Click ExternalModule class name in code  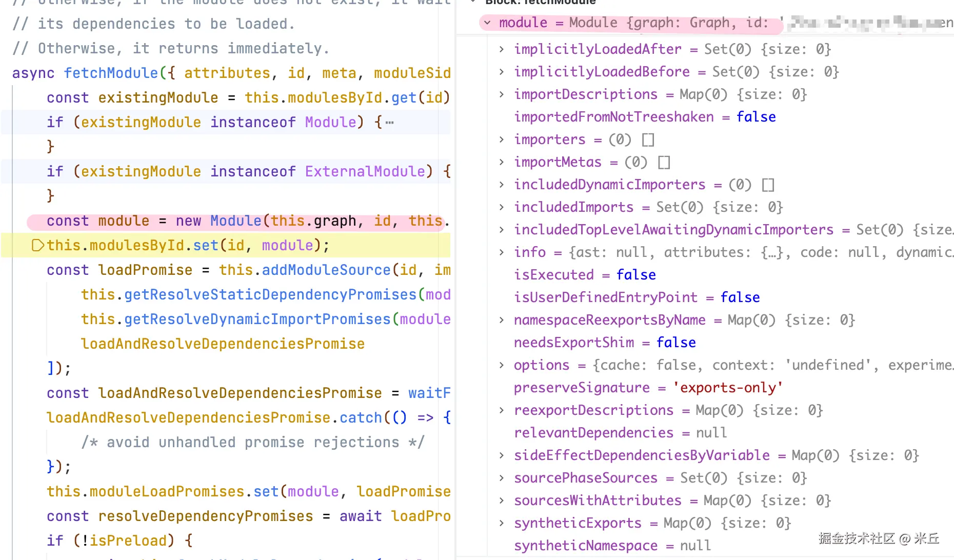[365, 171]
